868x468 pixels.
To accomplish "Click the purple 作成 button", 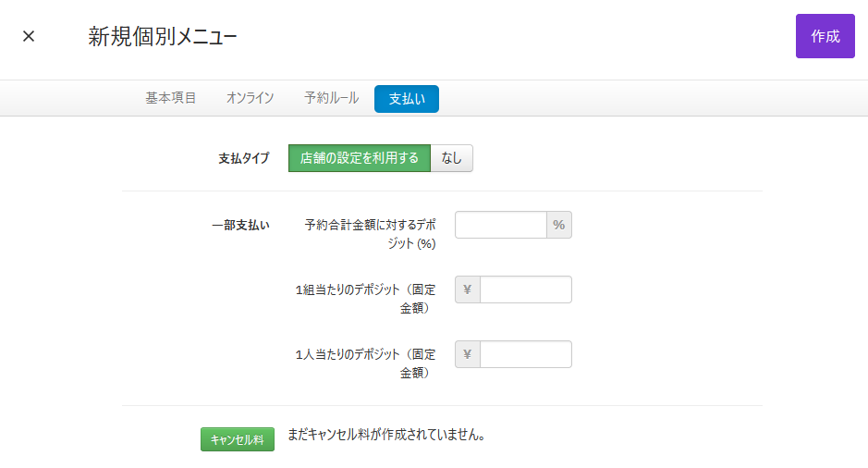I will point(825,37).
